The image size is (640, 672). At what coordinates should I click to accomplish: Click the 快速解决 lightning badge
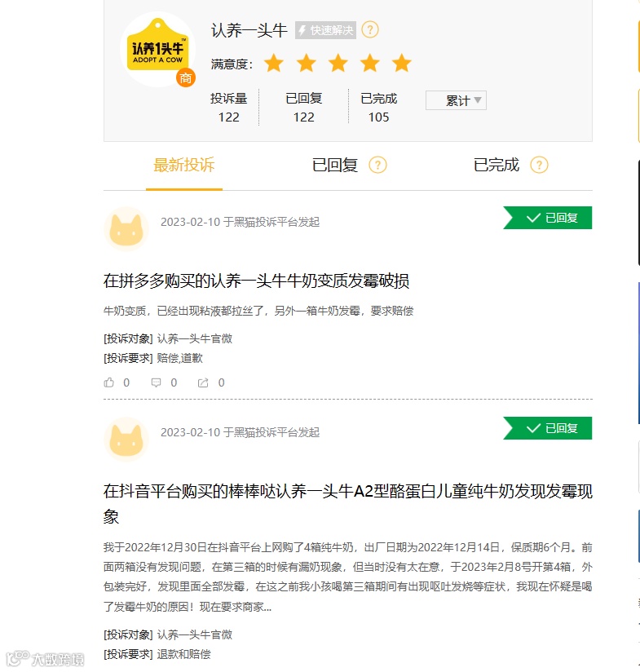pyautogui.click(x=325, y=30)
